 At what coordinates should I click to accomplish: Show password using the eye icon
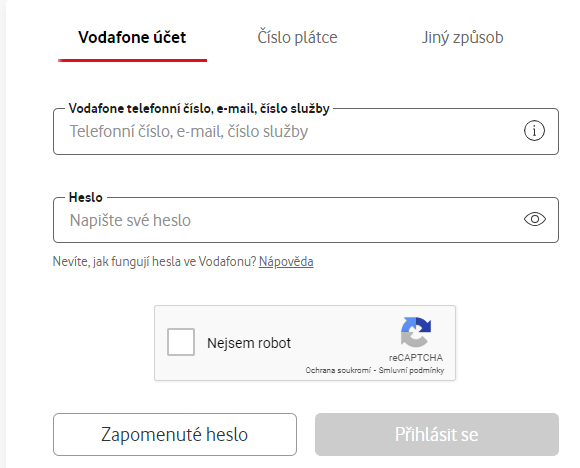(x=535, y=219)
